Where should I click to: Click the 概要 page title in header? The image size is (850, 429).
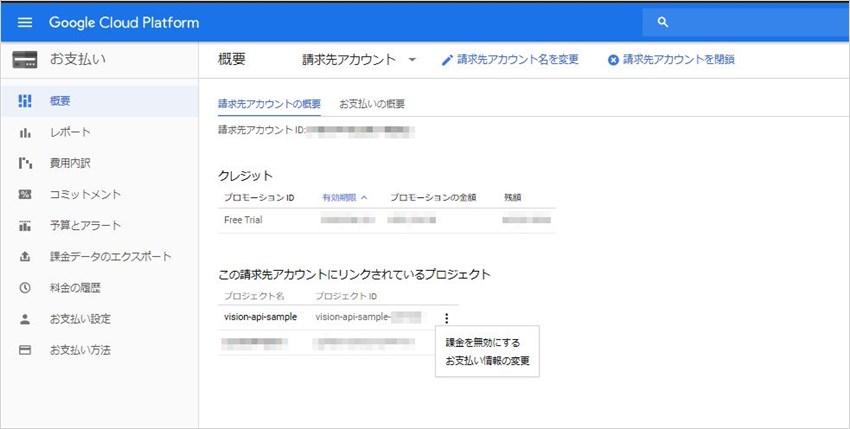231,59
